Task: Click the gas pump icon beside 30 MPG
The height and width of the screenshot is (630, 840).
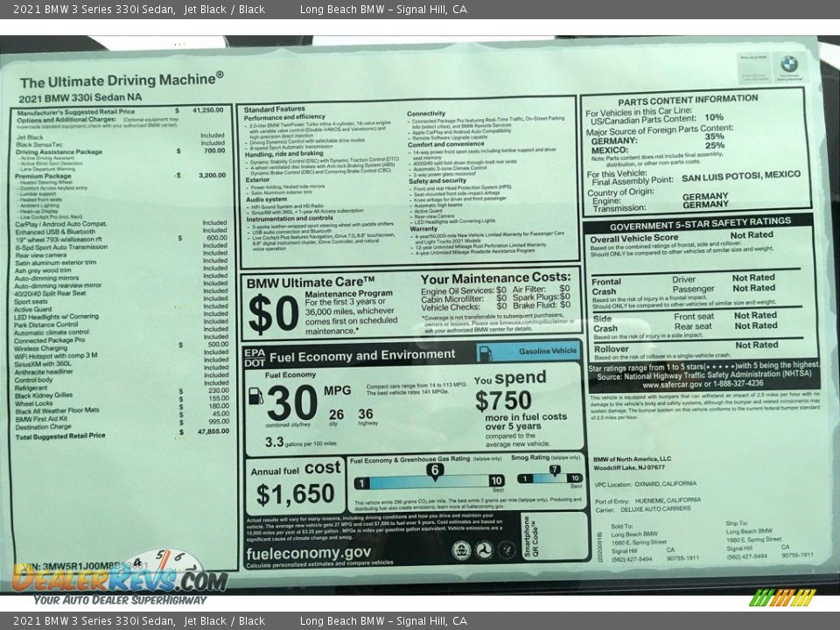Action: 256,395
